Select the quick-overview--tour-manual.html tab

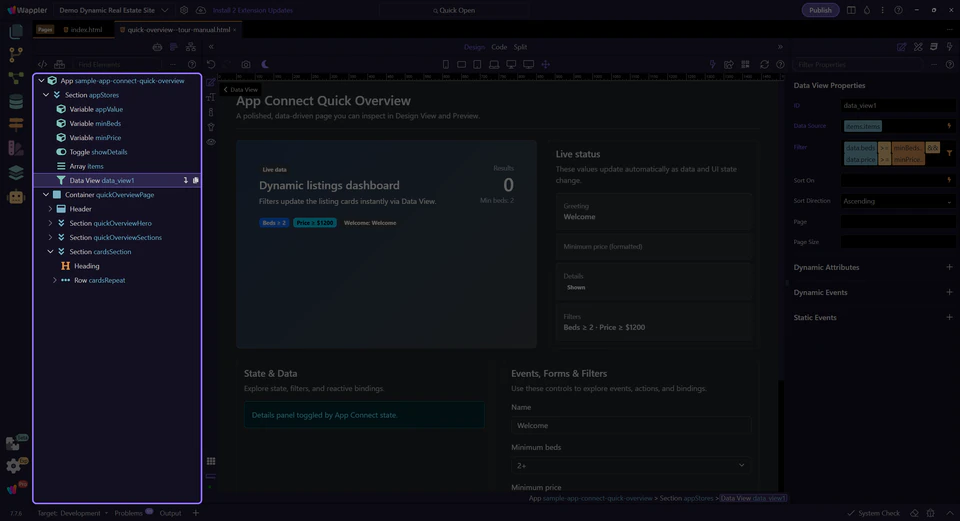pos(178,29)
